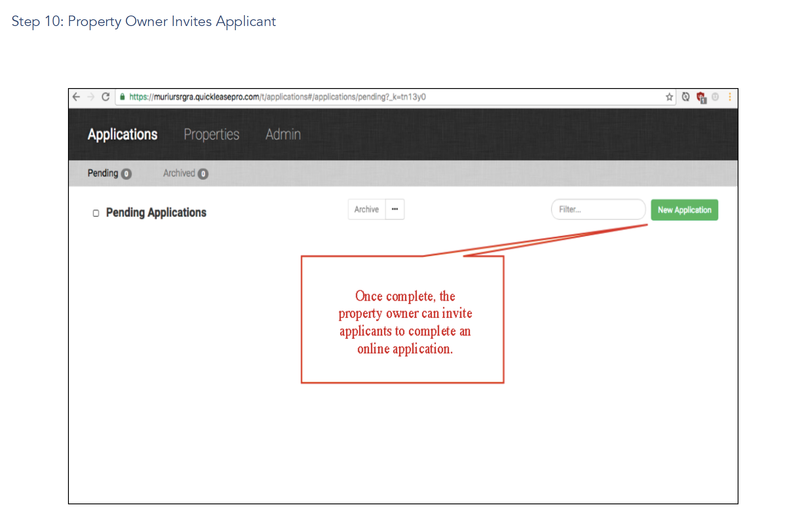Click the Archived count badge
796x532 pixels.
203,174
